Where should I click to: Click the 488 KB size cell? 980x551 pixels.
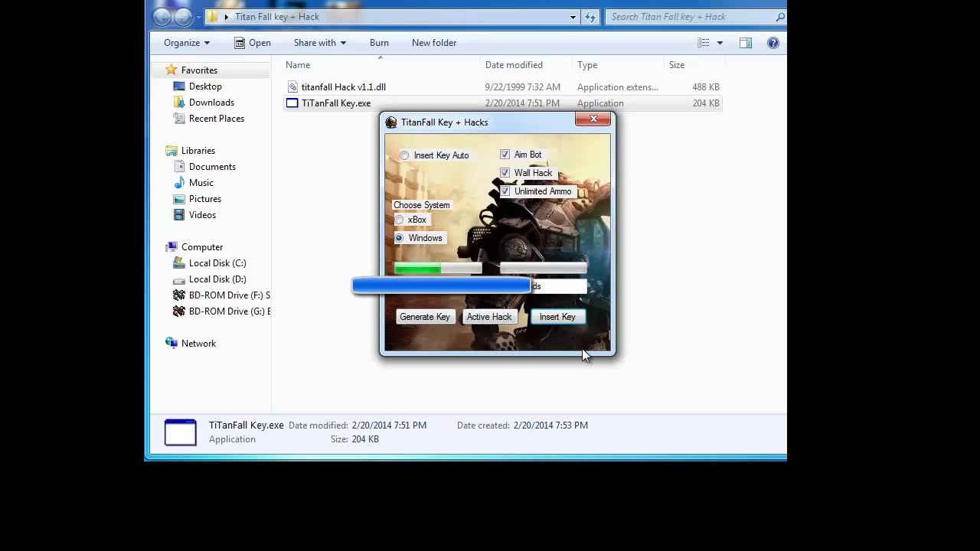tap(706, 87)
